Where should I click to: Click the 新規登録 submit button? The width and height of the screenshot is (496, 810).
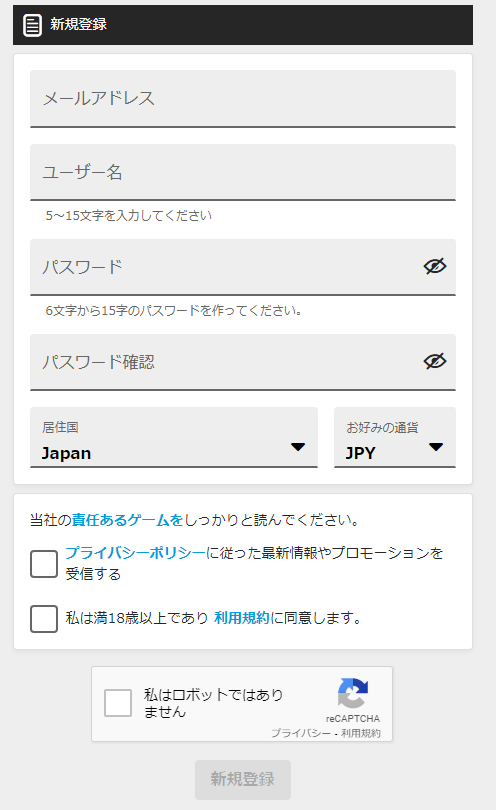tap(243, 780)
